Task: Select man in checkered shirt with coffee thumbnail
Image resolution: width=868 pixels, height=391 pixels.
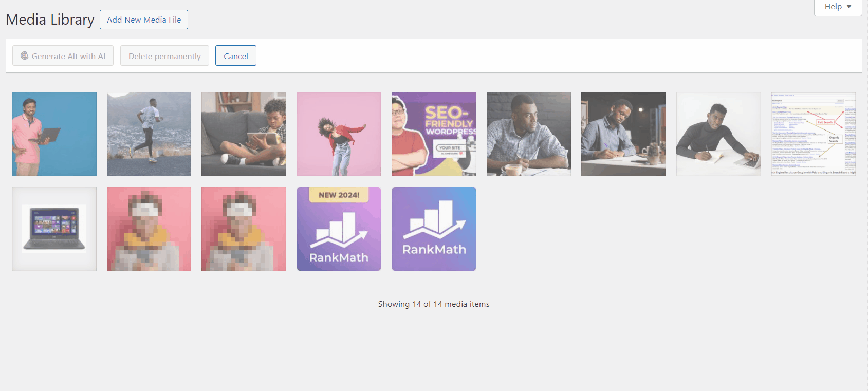Action: 529,134
